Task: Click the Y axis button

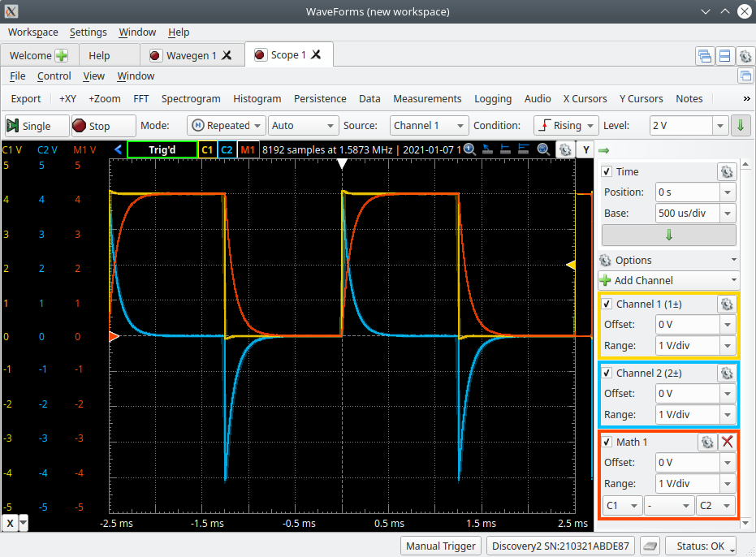Action: coord(585,149)
